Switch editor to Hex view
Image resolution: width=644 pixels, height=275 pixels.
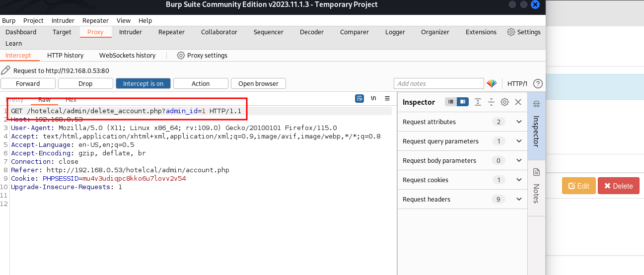pos(71,100)
